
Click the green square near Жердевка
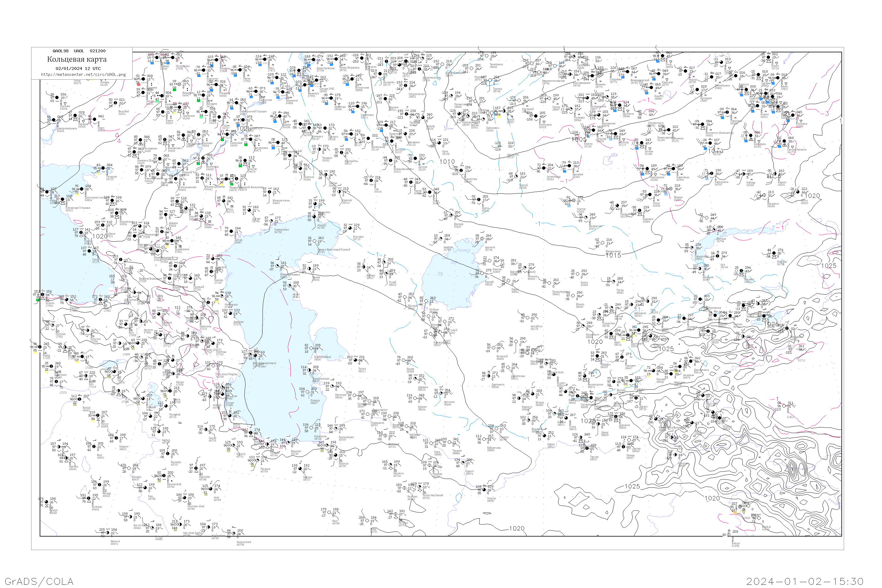[174, 90]
